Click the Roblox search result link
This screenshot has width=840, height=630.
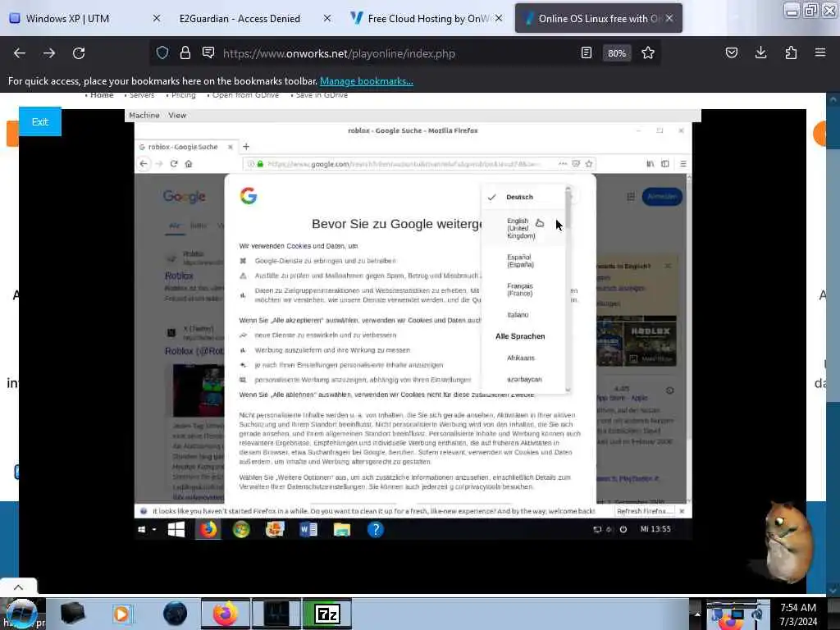179,276
